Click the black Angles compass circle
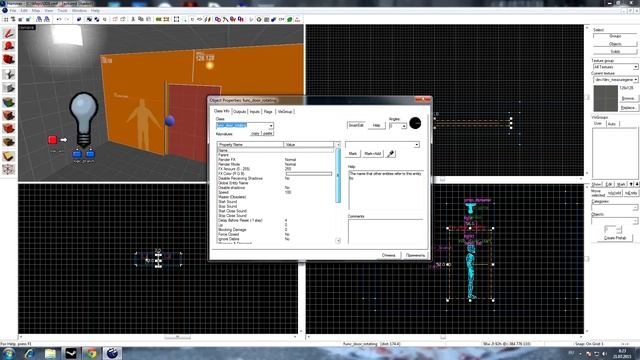This screenshot has height=360, width=640. point(415,123)
